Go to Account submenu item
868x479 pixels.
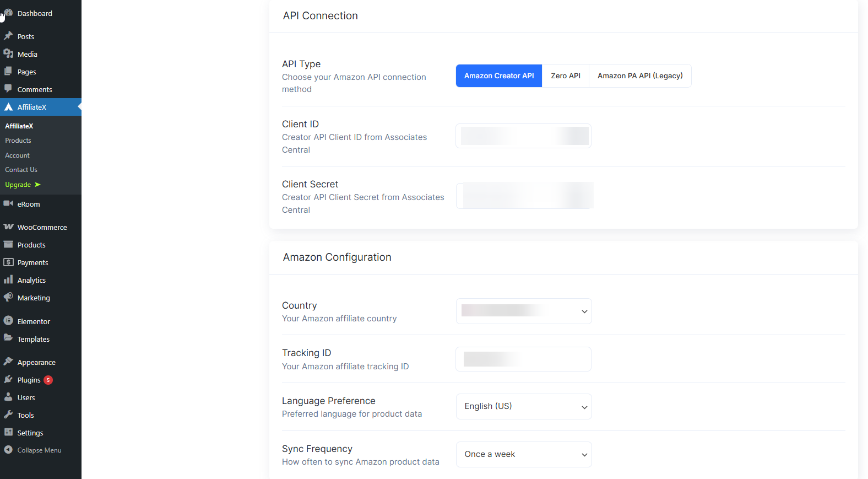[18, 155]
